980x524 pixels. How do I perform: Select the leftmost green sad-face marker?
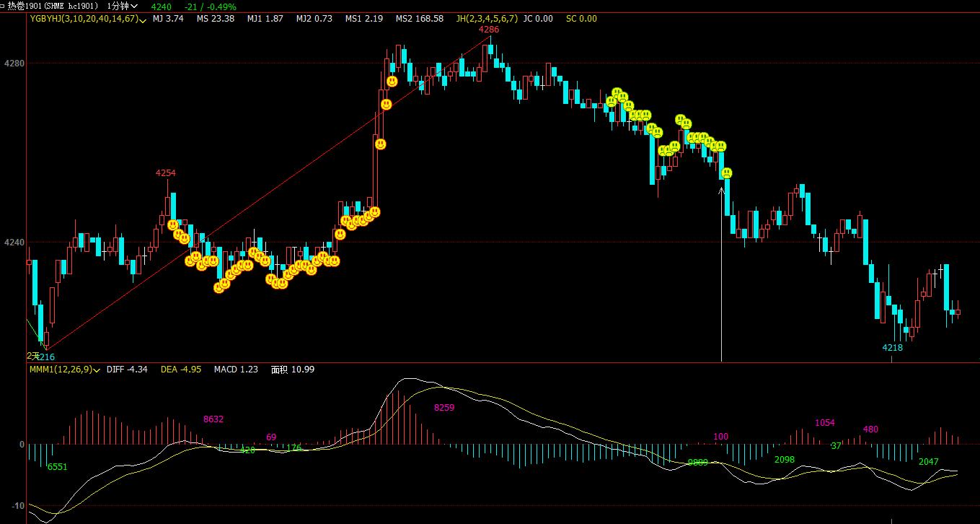click(x=611, y=102)
